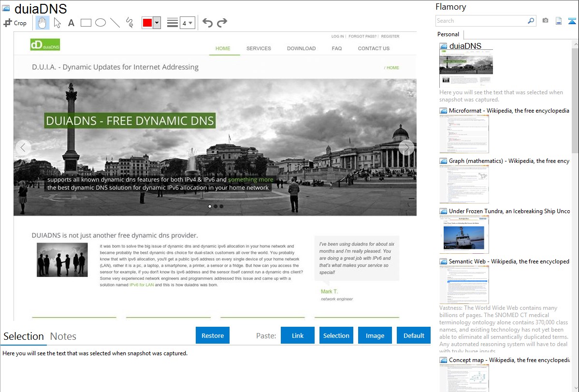The height and width of the screenshot is (392, 579).
Task: Click the Restore button
Action: click(x=213, y=335)
